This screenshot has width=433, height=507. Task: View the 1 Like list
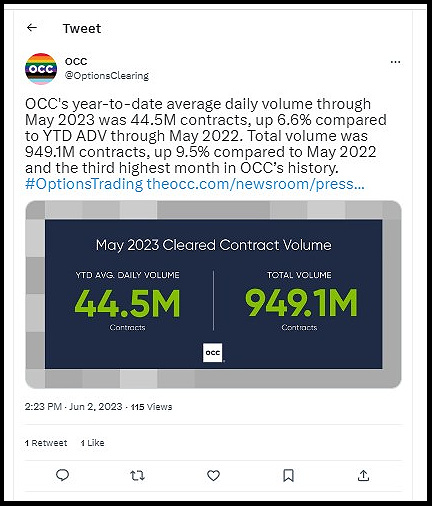93,443
